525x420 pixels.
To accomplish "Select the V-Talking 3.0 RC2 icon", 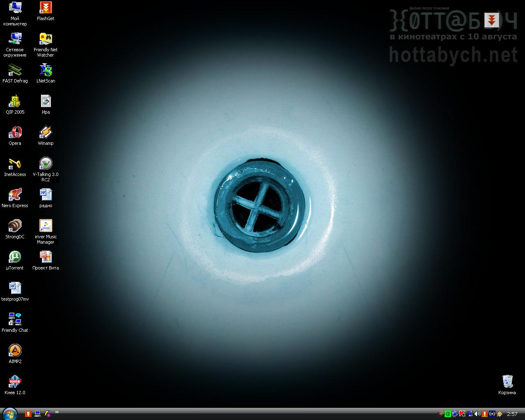I will (46, 164).
